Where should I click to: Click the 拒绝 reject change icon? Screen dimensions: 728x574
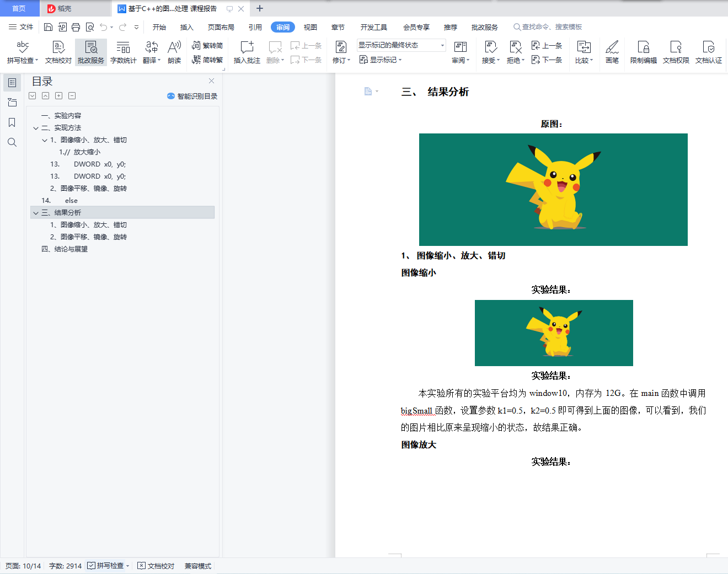[515, 47]
